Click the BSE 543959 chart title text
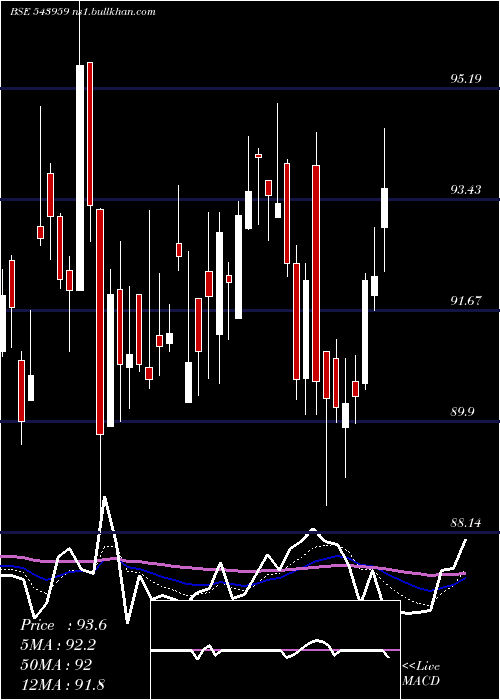This screenshot has height=700, width=500. pyautogui.click(x=83, y=12)
